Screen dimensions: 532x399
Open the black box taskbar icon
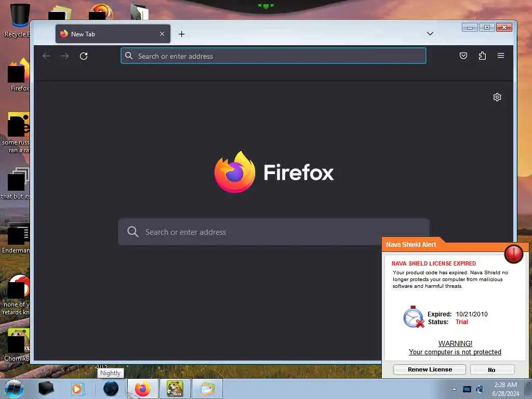46,389
